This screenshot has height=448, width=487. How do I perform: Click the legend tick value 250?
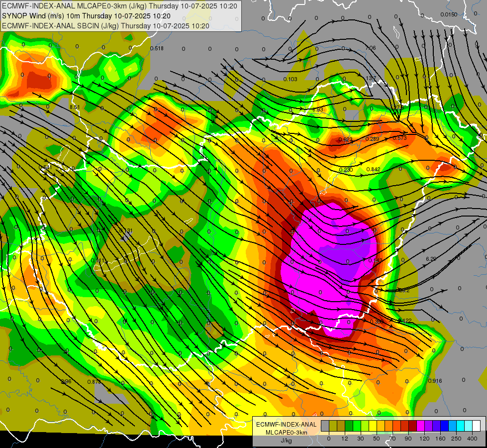[x=456, y=439]
